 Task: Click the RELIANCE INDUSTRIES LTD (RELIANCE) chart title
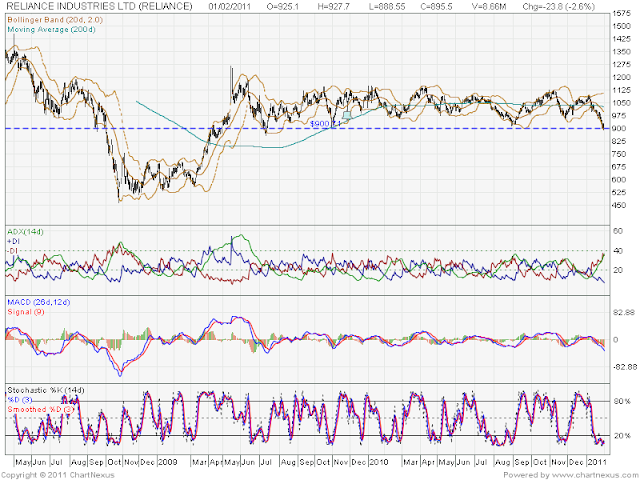pos(99,6)
